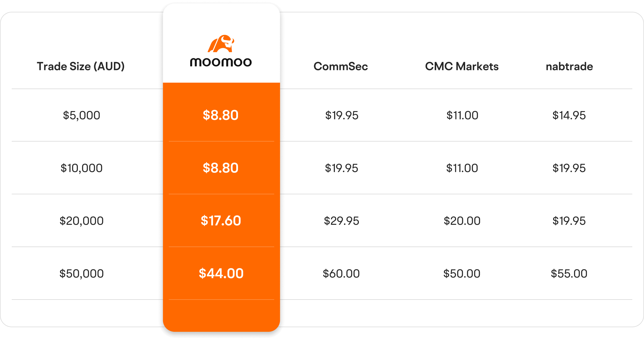Click the moomoo bull logo icon
Viewport: 644px width, 340px height.
pyautogui.click(x=221, y=44)
